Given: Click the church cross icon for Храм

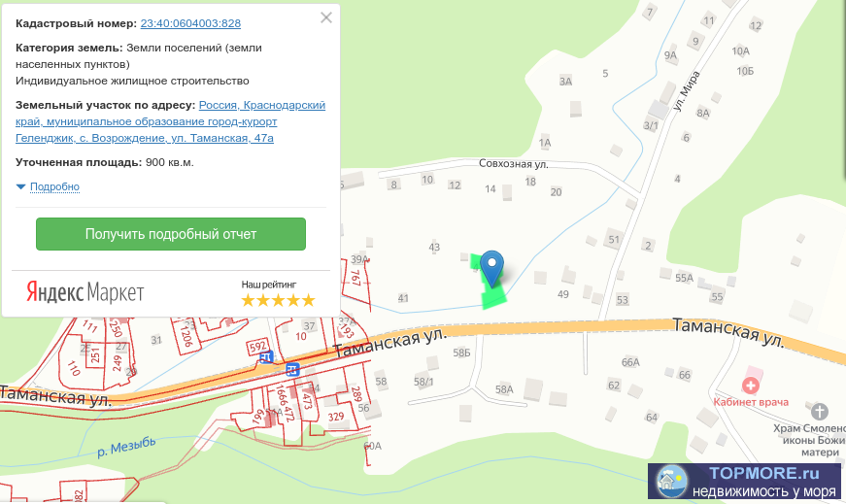Looking at the screenshot, I should point(820,412).
